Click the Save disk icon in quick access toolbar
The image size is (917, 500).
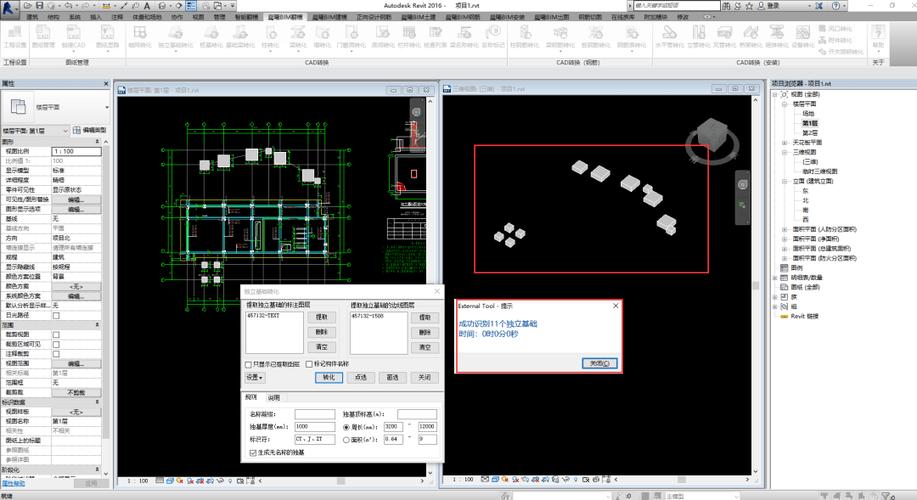tap(39, 5)
